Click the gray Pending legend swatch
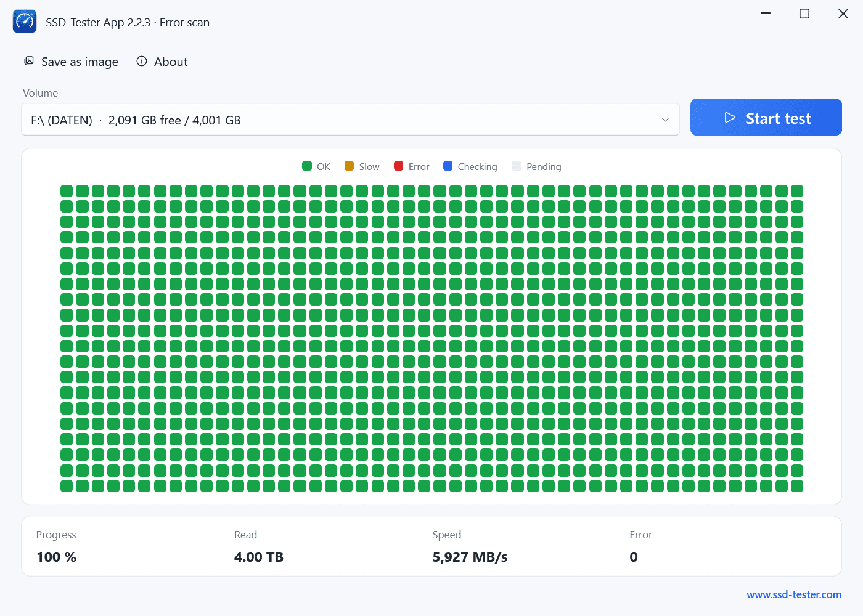 517,166
